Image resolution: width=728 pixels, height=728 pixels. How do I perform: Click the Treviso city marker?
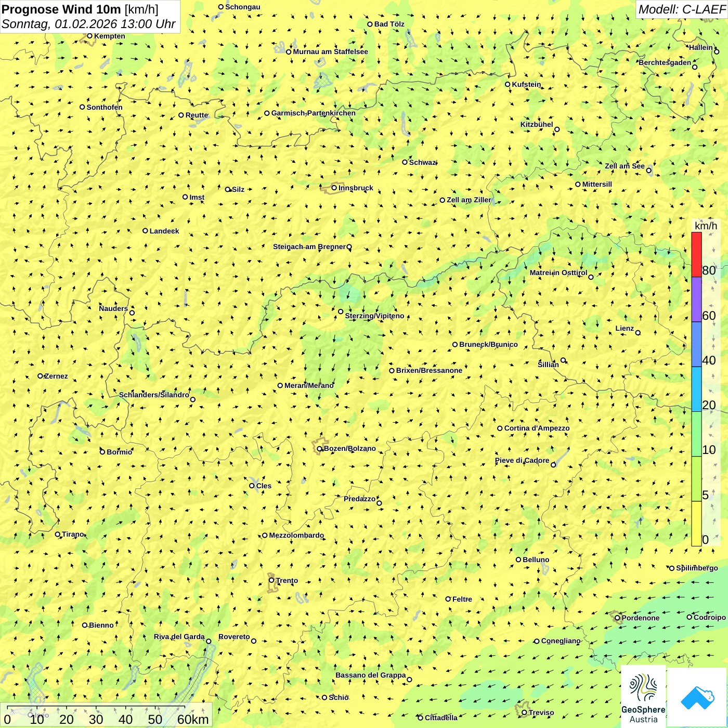point(524,712)
